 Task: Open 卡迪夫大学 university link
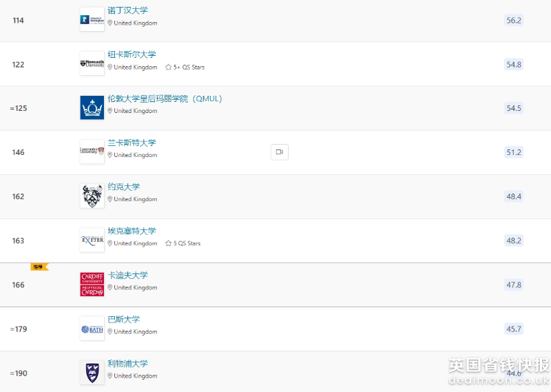click(x=127, y=276)
